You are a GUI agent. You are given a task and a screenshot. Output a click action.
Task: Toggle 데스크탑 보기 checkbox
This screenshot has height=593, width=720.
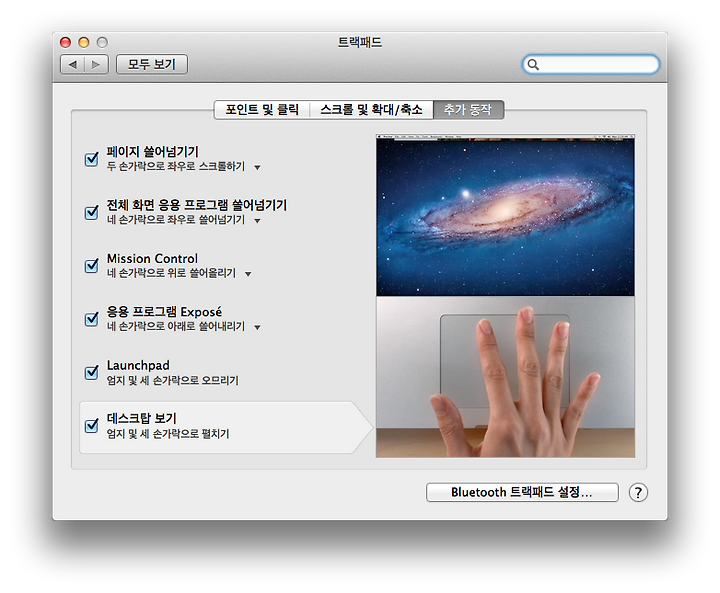(91, 425)
